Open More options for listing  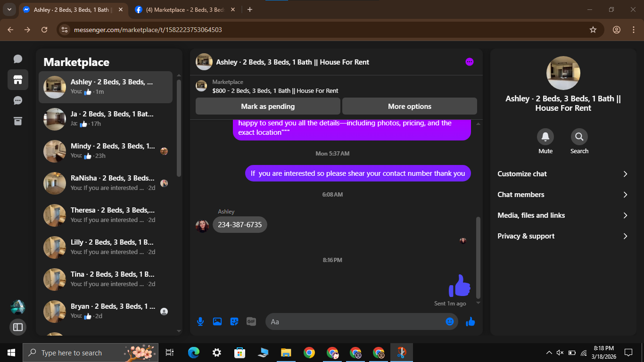click(x=410, y=106)
